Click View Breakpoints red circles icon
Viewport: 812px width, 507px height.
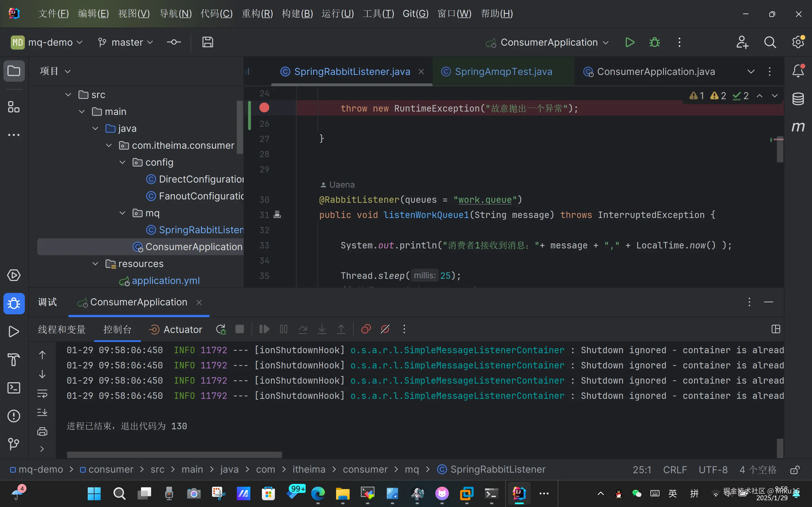[366, 329]
